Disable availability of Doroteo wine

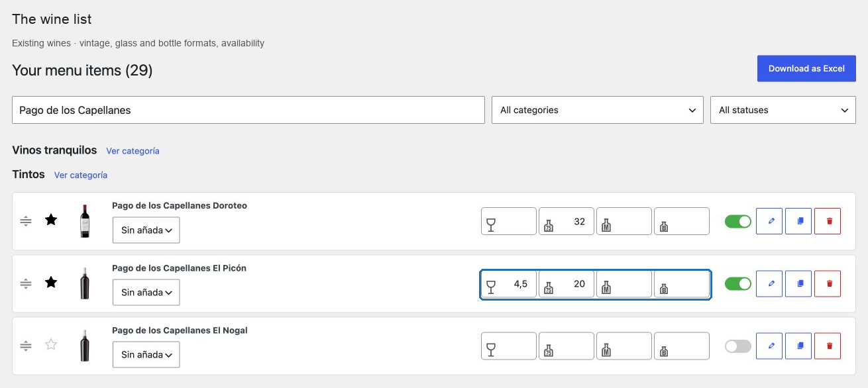[x=738, y=221]
